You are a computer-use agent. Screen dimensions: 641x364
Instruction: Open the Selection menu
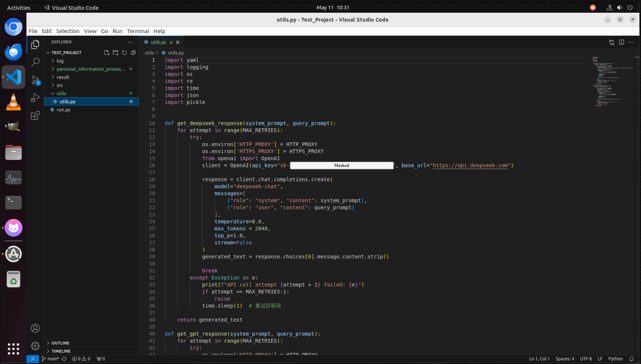pyautogui.click(x=68, y=31)
